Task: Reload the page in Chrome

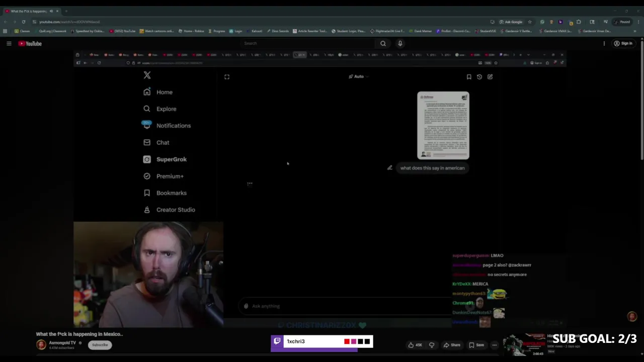Action: [x=23, y=22]
